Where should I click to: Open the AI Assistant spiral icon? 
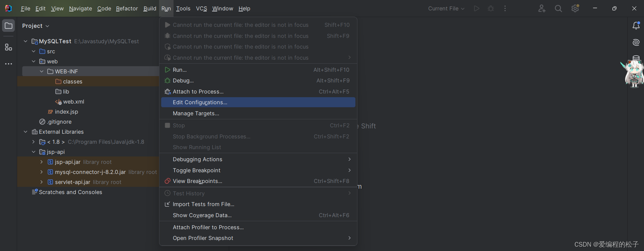[x=636, y=43]
